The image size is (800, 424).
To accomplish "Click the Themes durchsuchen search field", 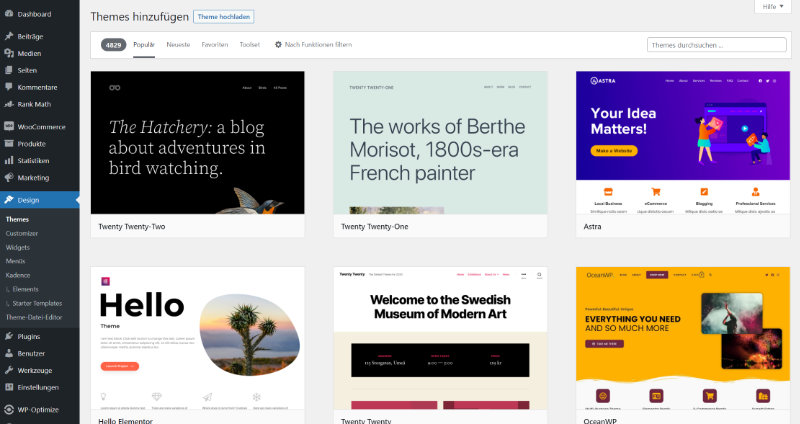I will click(x=716, y=45).
